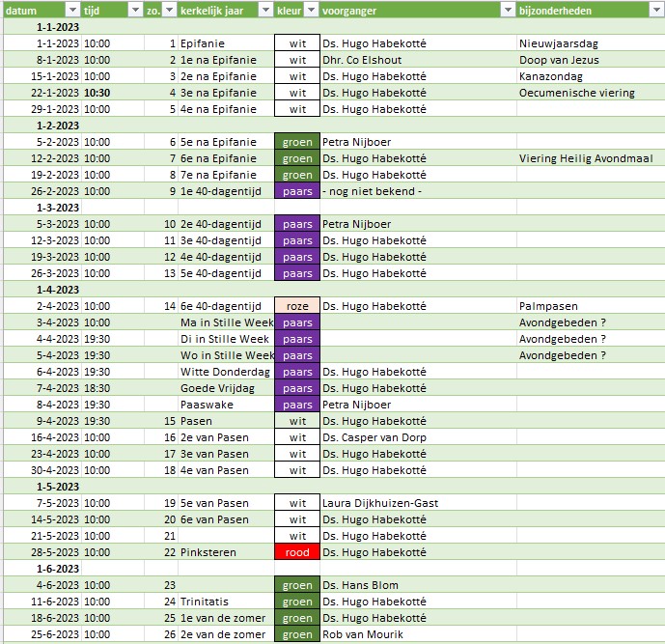Viewport: 665px width, 644px height.
Task: Click the 'Palmpasen' cell
Action: click(590, 306)
